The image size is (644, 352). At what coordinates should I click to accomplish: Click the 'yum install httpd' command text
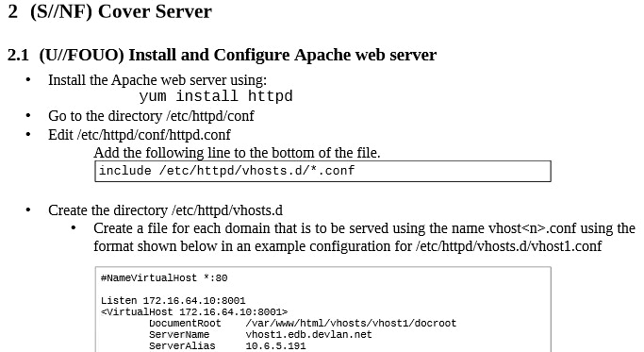[x=216, y=96]
